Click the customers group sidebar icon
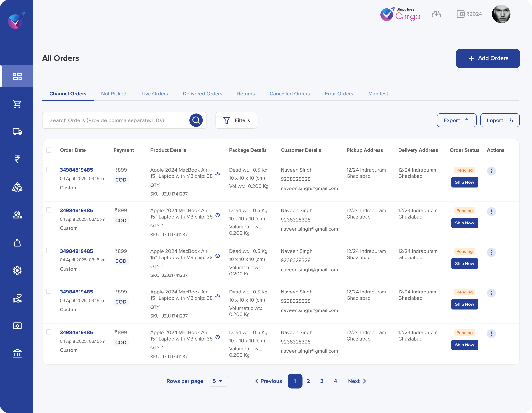The image size is (532, 413). [17, 215]
